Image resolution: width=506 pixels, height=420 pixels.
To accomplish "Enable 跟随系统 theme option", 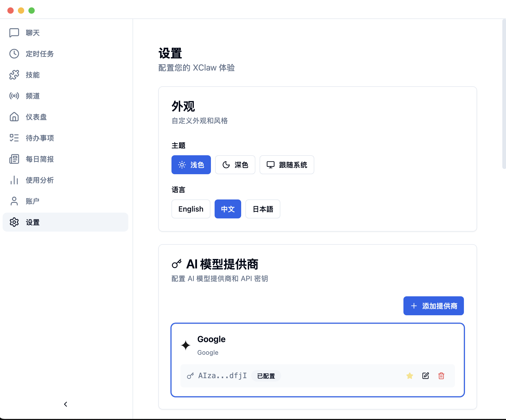I will click(287, 165).
